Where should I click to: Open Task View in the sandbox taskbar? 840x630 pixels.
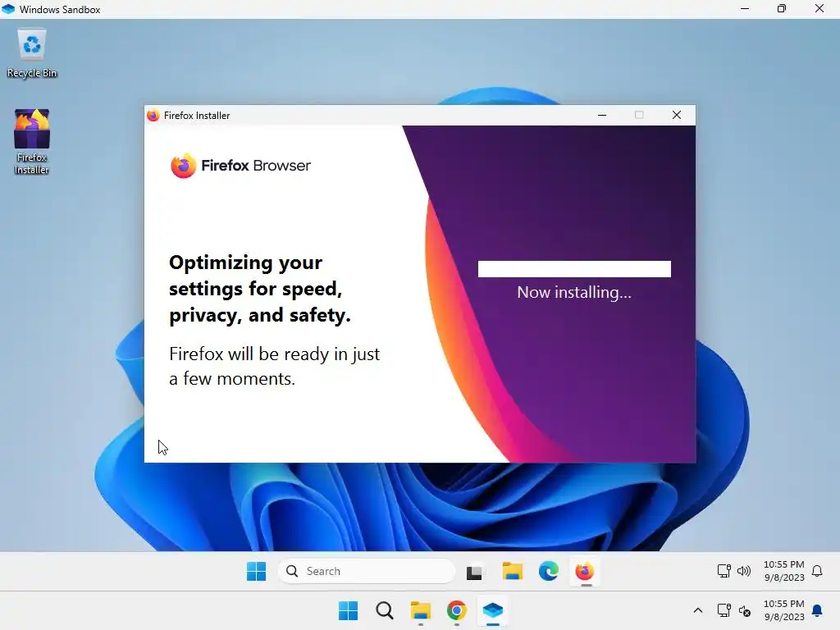coord(473,572)
